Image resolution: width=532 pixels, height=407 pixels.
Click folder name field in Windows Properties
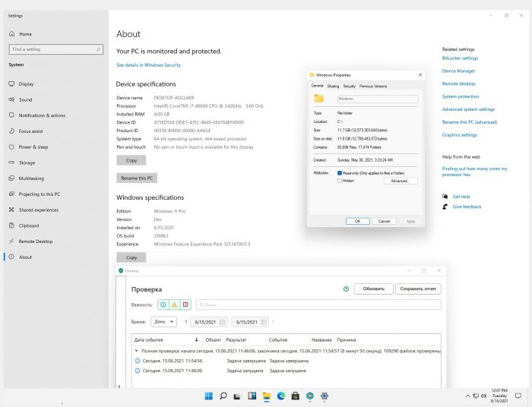[x=378, y=99]
